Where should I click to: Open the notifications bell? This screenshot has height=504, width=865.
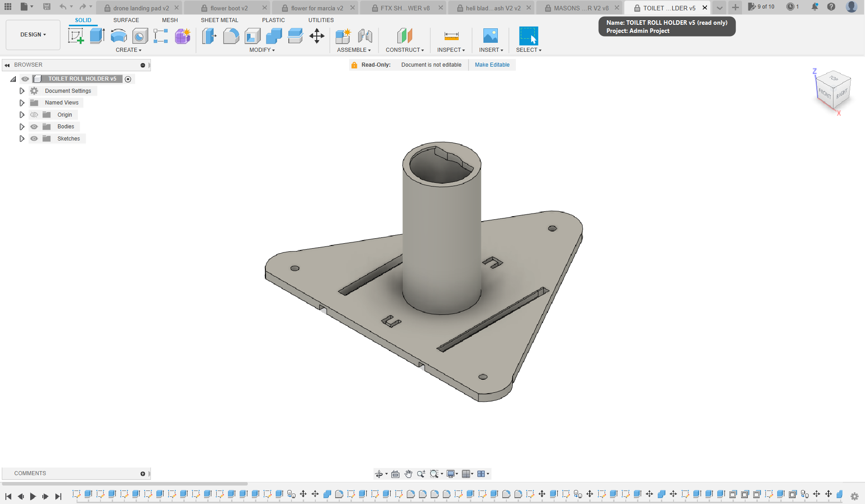[815, 7]
